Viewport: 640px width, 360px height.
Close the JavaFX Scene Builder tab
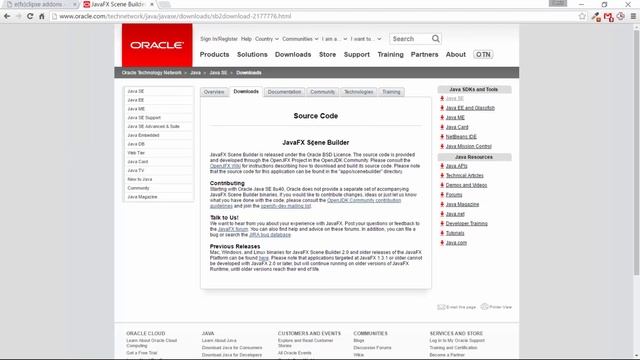click(x=152, y=4)
